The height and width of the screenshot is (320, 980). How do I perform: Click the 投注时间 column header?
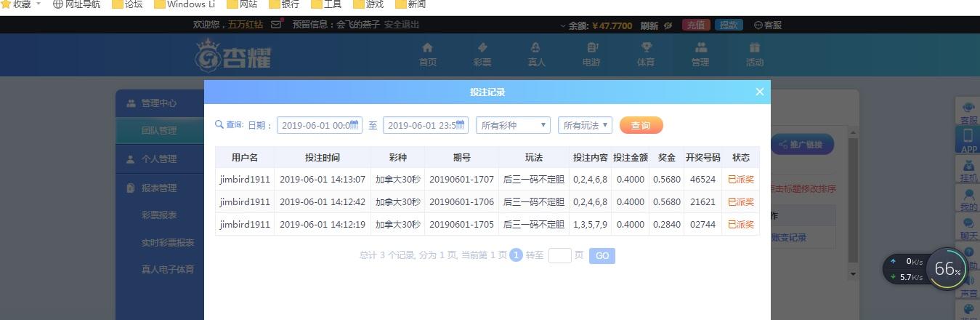coord(323,157)
